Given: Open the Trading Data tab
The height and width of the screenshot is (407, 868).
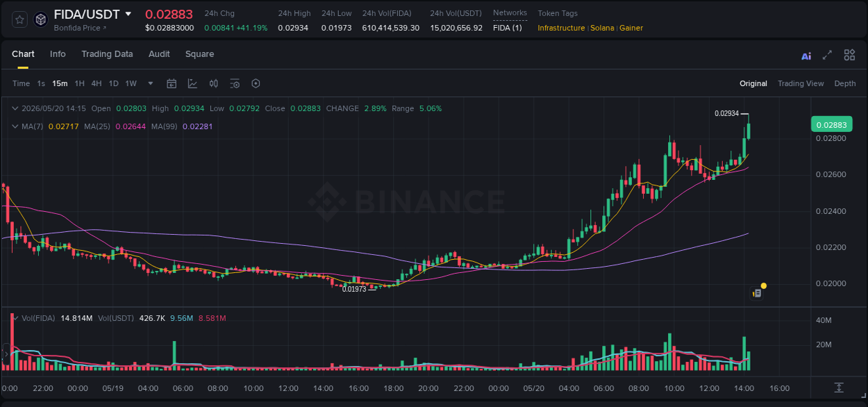Looking at the screenshot, I should 107,54.
